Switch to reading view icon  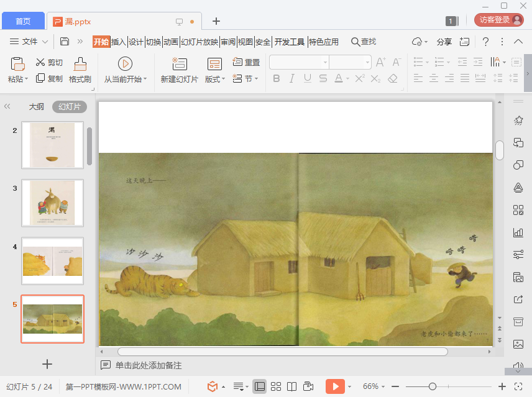(291, 386)
